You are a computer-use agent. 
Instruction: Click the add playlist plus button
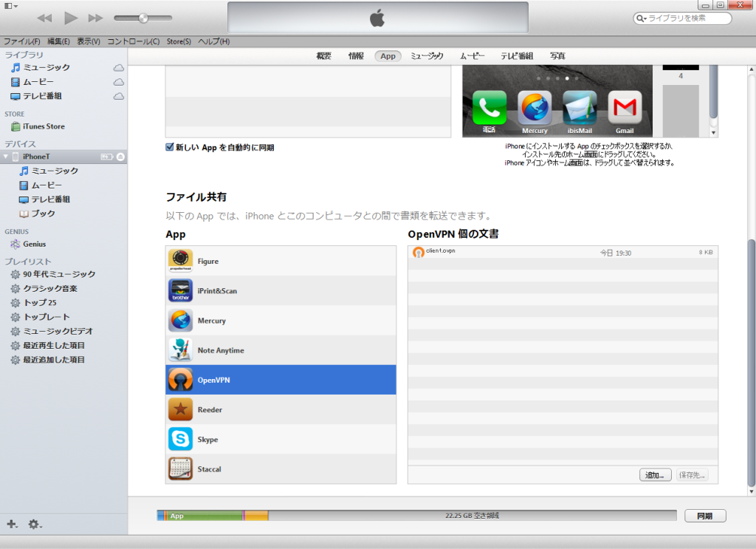click(x=12, y=524)
